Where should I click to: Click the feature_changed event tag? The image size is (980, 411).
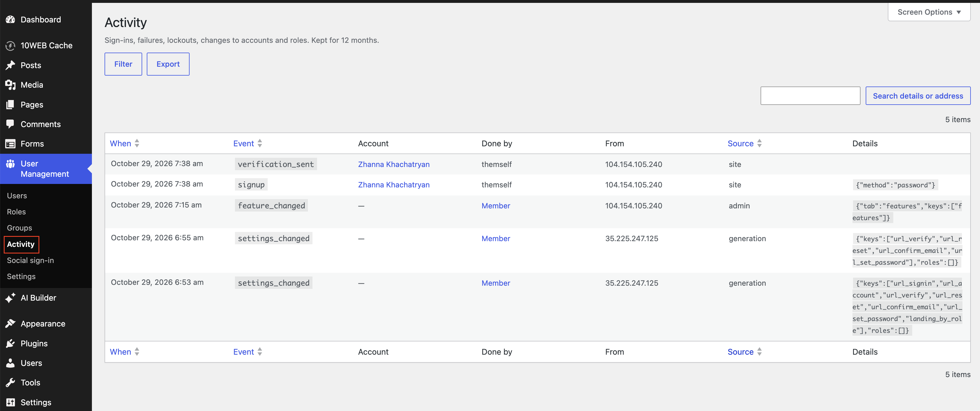click(271, 205)
